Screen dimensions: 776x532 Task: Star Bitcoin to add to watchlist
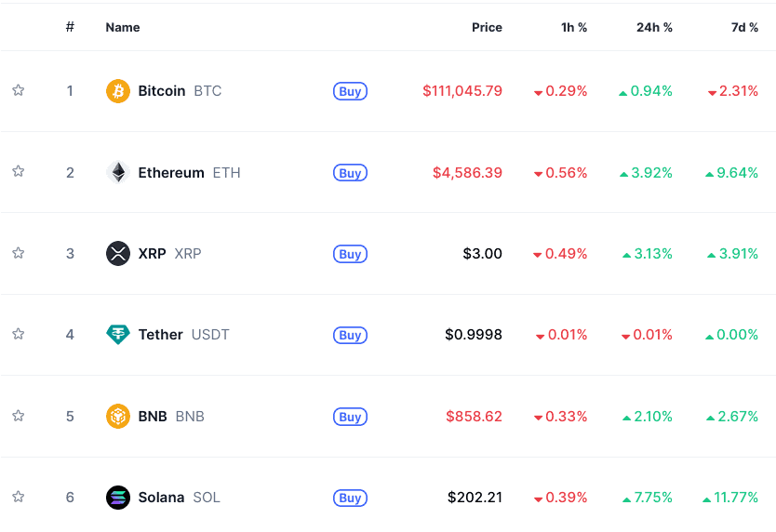(19, 90)
